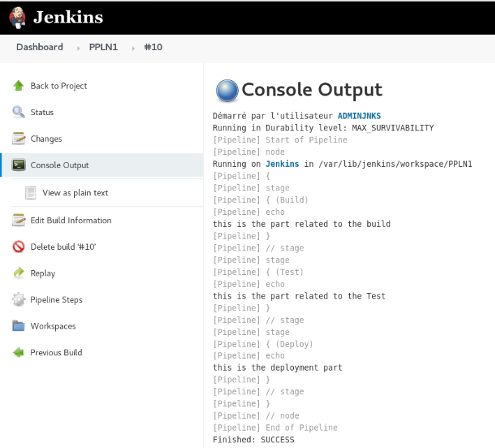The height and width of the screenshot is (448, 495).
Task: Click the green left arrow Previous Build icon
Action: point(19,352)
